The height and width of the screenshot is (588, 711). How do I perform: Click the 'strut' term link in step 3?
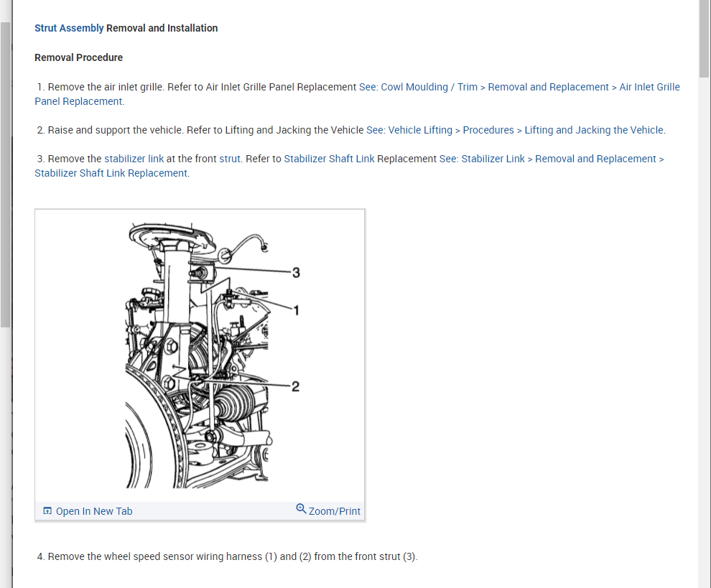click(x=229, y=159)
